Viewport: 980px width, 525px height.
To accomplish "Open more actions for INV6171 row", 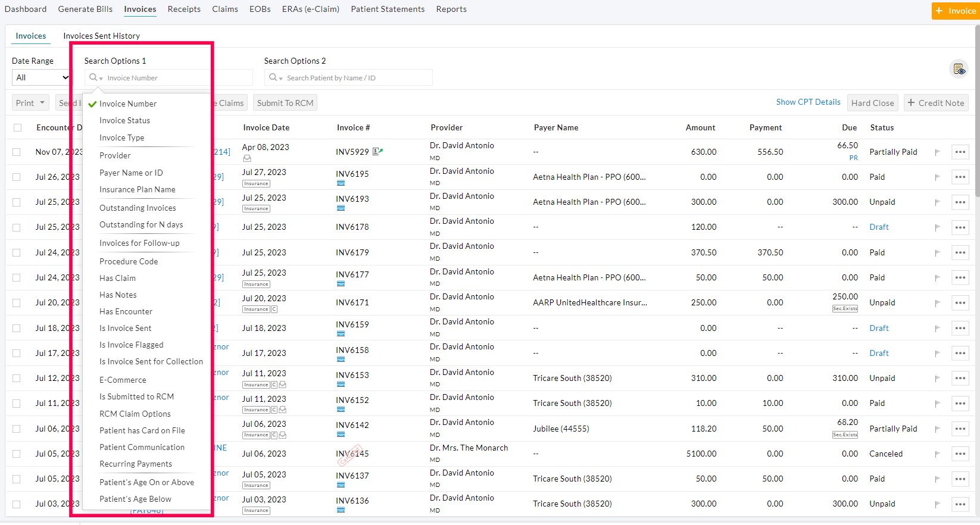I will point(960,302).
